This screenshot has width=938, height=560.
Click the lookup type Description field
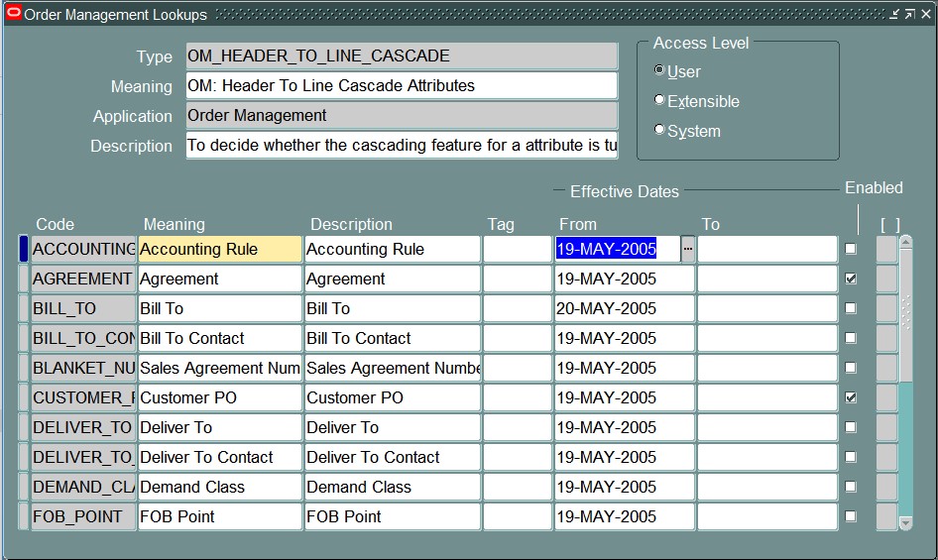[x=402, y=146]
